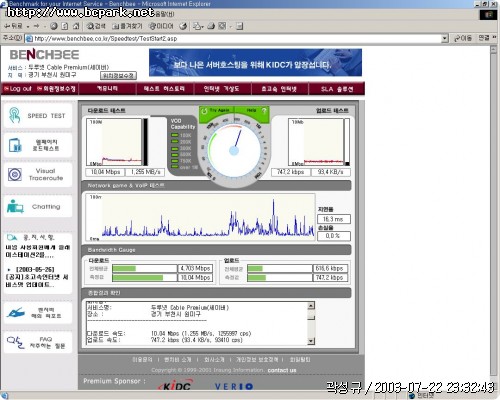Open the 도움말(H) Help menu
The width and height of the screenshot is (500, 400).
(x=165, y=14)
